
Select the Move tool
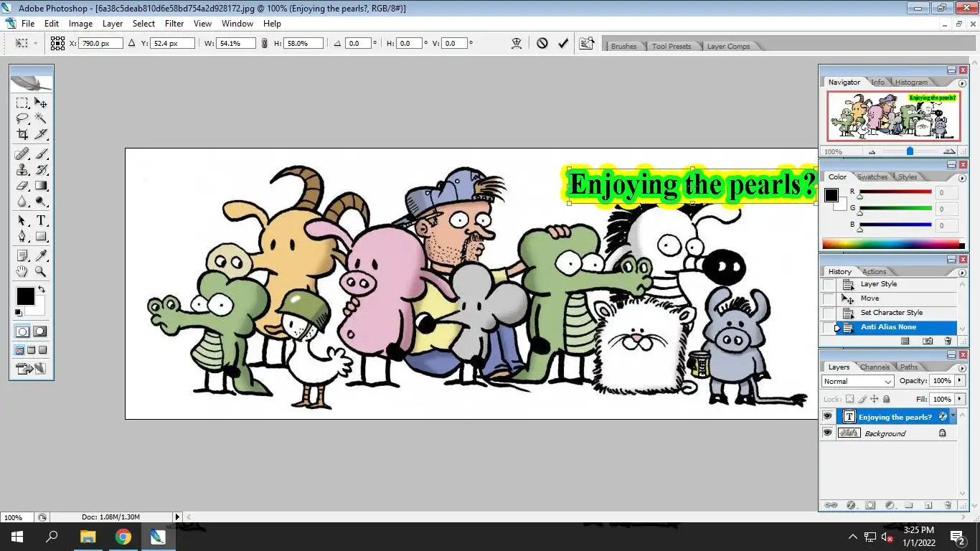coord(41,103)
